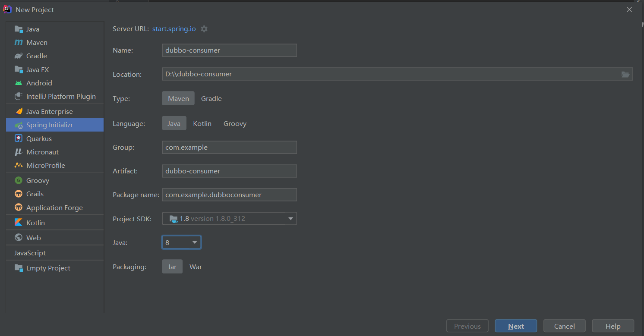Select Jar packaging
The width and height of the screenshot is (644, 336).
pyautogui.click(x=172, y=267)
